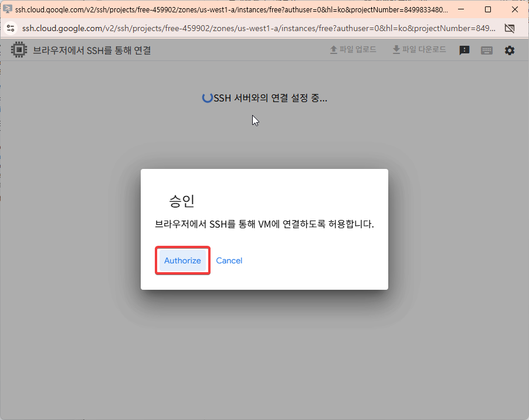529x420 pixels.
Task: Click the loading spinner next to status
Action: pos(207,98)
